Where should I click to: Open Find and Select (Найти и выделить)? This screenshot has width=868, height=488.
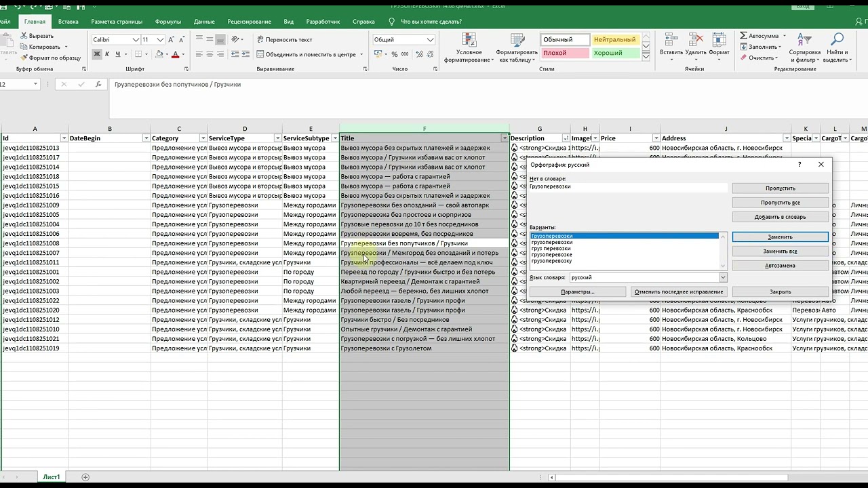click(x=837, y=47)
